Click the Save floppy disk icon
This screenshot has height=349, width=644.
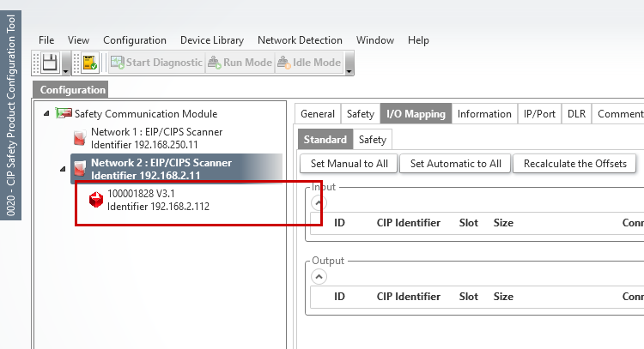tap(50, 63)
